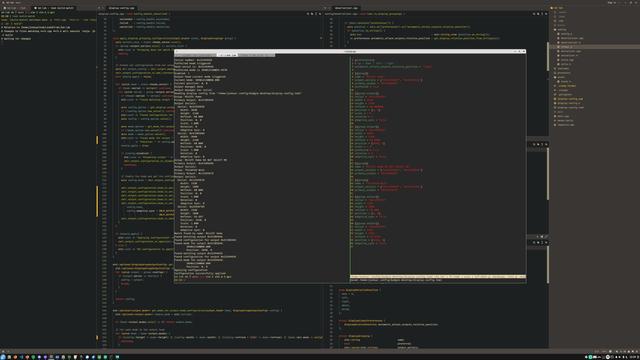Select the second terminal tab in the left pane
The height and width of the screenshot is (360, 640).
(54, 8)
